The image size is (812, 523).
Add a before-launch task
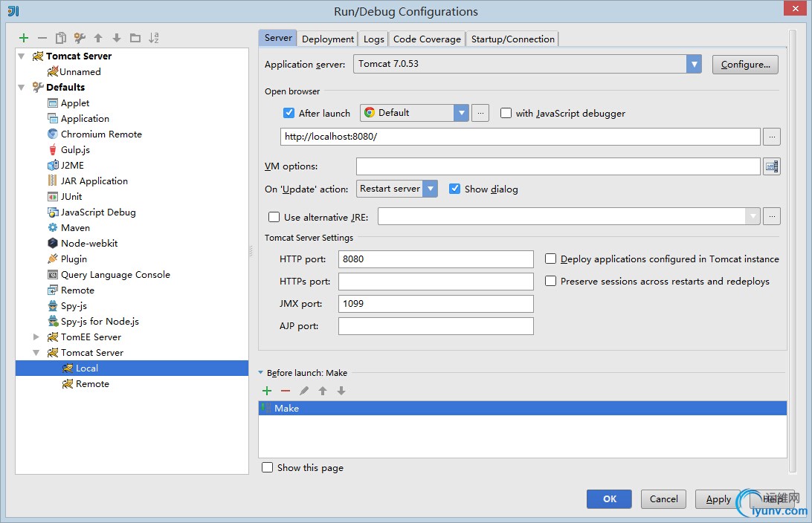267,391
